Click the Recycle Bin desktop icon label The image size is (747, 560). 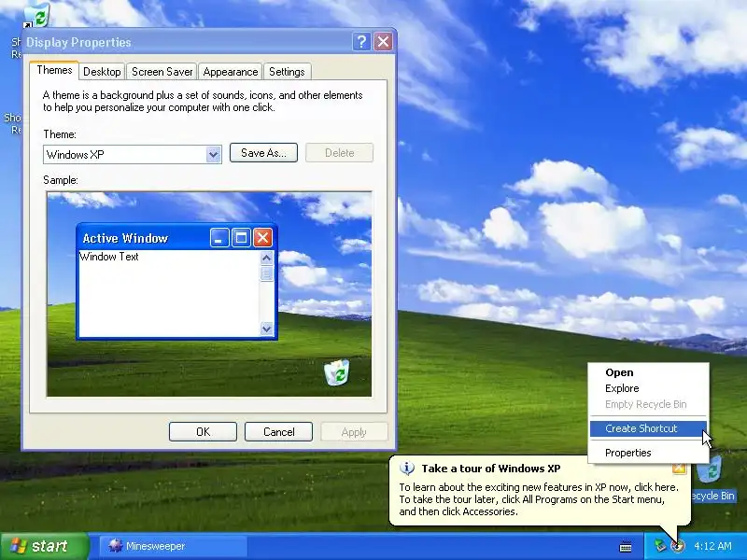(x=712, y=496)
